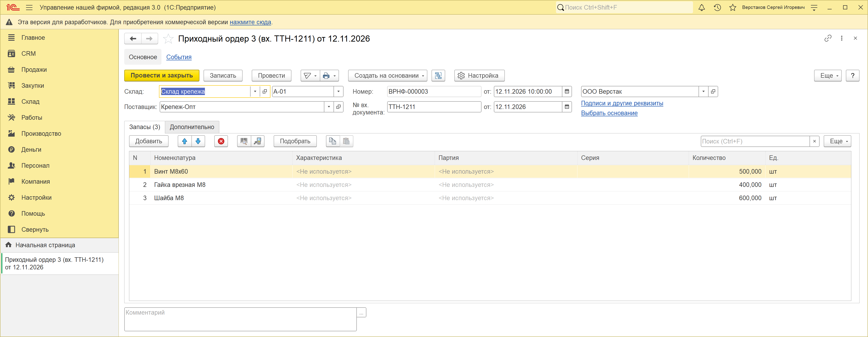Click Провести и закрыть button
Image resolution: width=868 pixels, height=337 pixels.
pyautogui.click(x=162, y=75)
